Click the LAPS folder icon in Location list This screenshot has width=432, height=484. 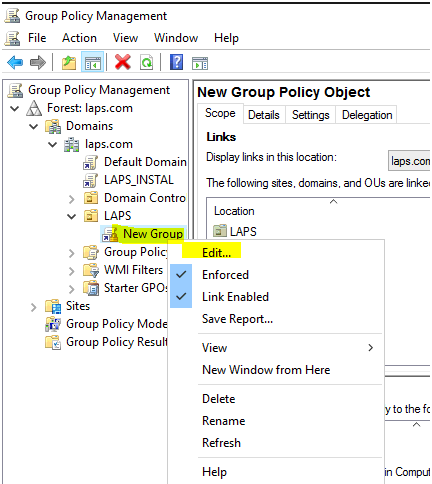220,231
